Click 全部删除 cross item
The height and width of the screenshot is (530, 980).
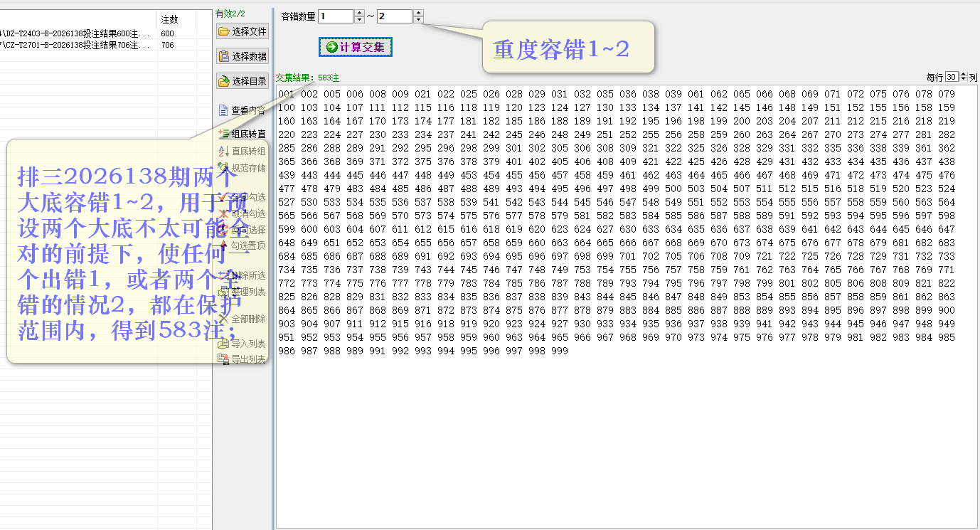(242, 319)
